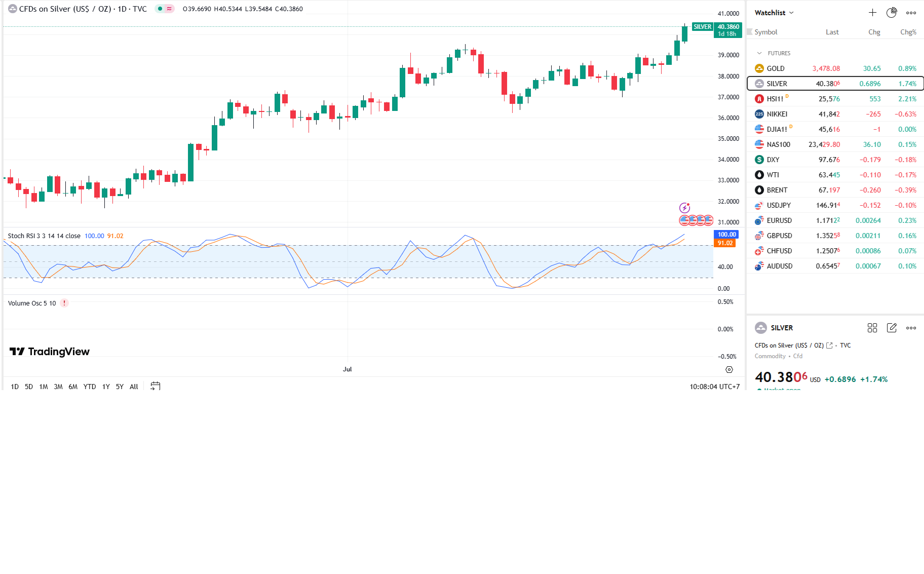Open the Go to date calendar icon
924x574 pixels.
[x=156, y=386]
